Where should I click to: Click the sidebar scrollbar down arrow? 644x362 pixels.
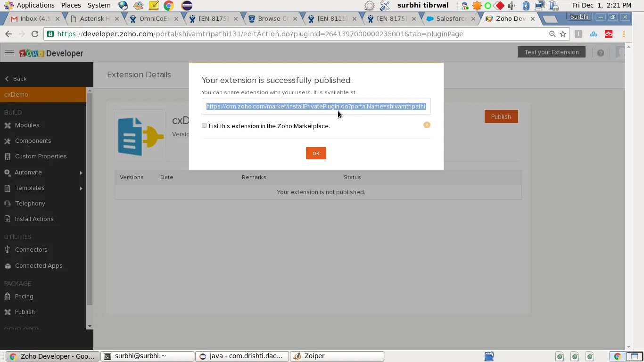point(90,326)
